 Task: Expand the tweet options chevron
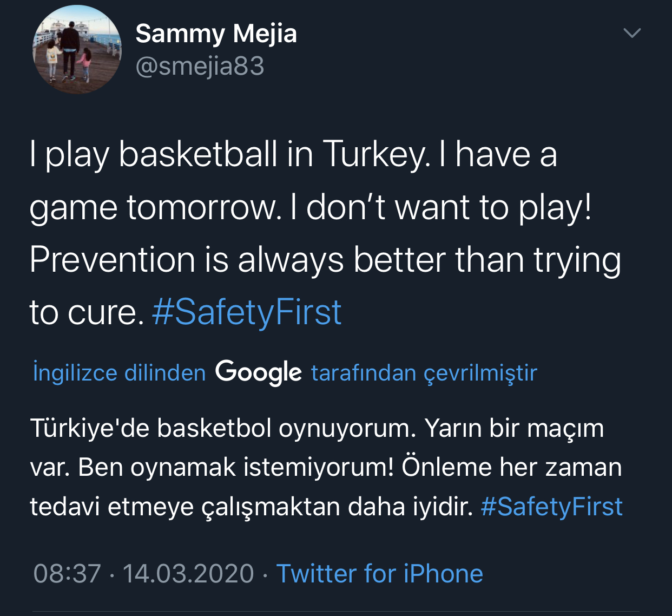click(x=632, y=34)
